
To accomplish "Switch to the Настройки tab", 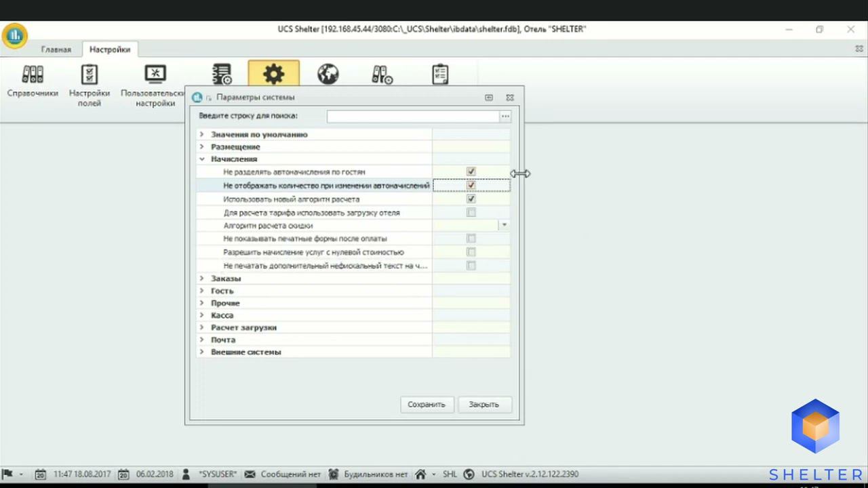I will 110,49.
